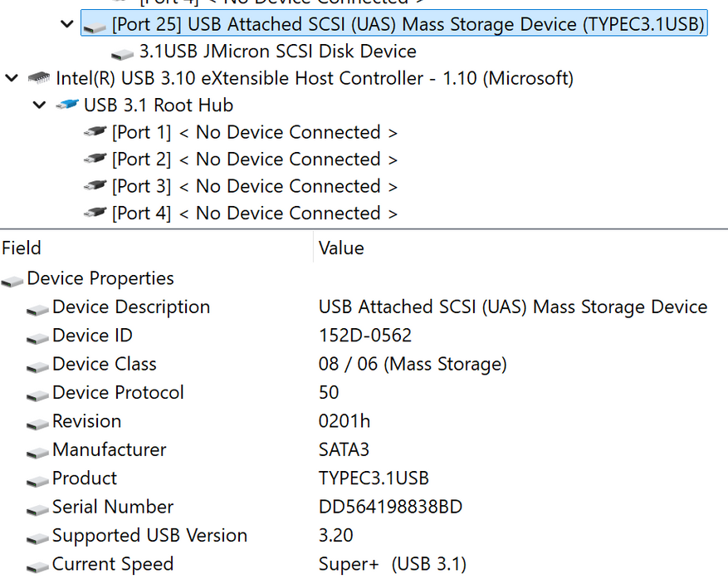Click the Value column header
Screen dimensions: 728x579
pos(341,248)
